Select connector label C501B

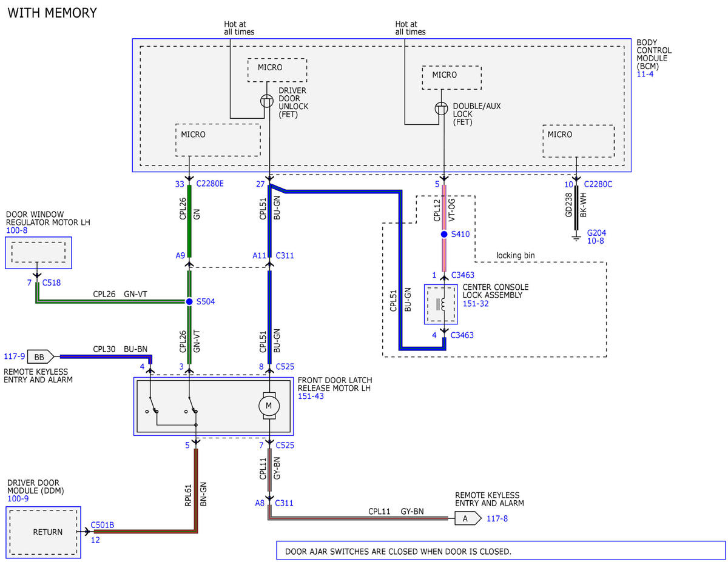coord(103,525)
